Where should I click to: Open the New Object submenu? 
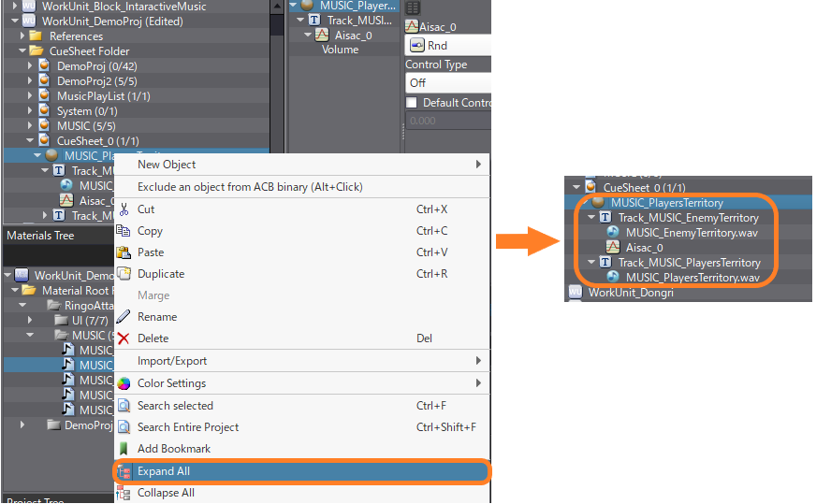pyautogui.click(x=302, y=165)
